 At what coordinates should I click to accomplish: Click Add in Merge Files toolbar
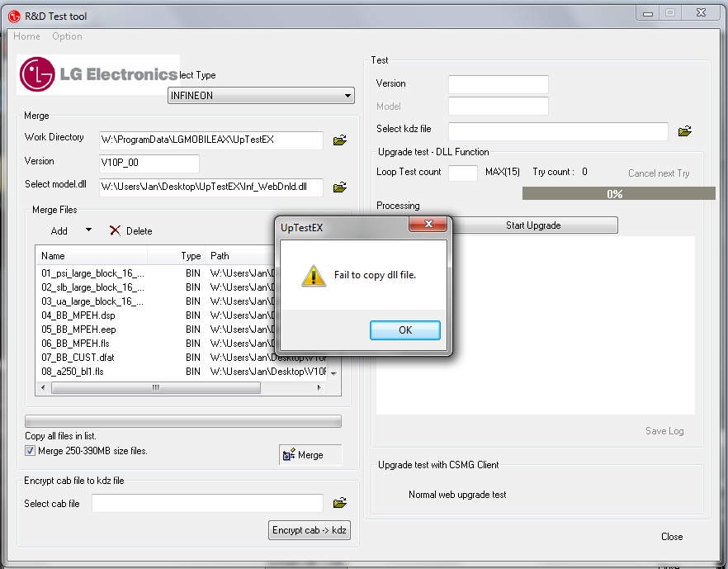tap(59, 231)
